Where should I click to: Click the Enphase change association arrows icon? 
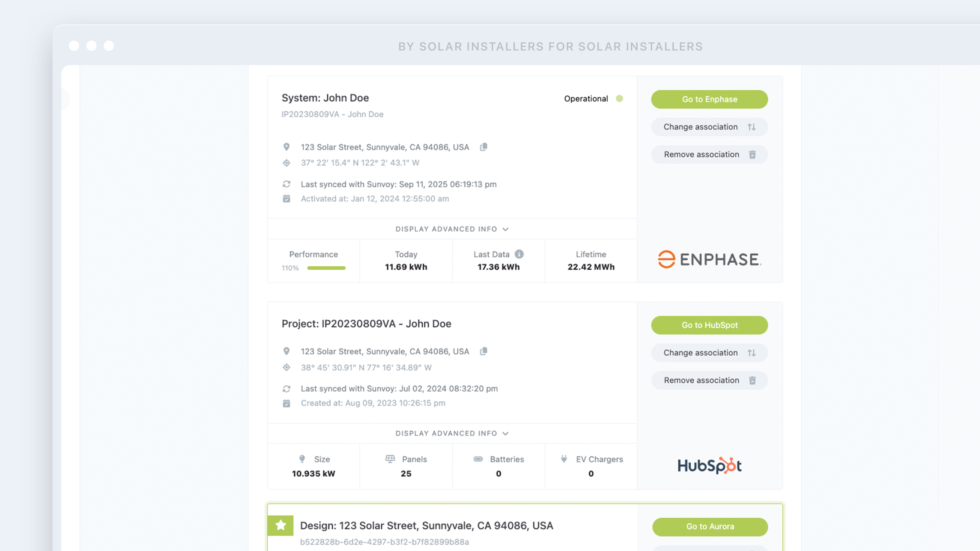click(x=751, y=127)
